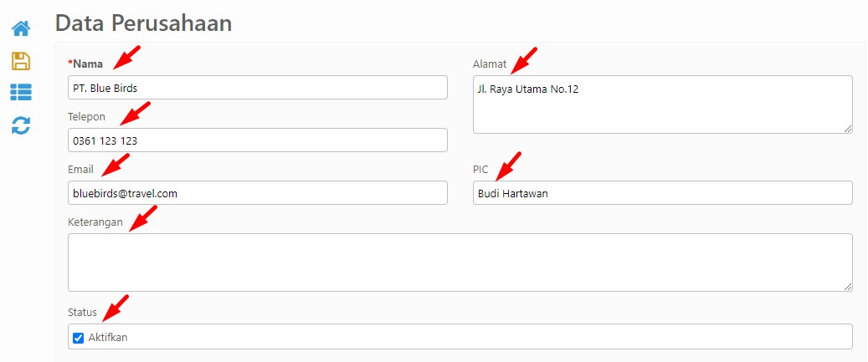Click inside the empty Keterangan textarea
The image size is (868, 362).
[460, 263]
